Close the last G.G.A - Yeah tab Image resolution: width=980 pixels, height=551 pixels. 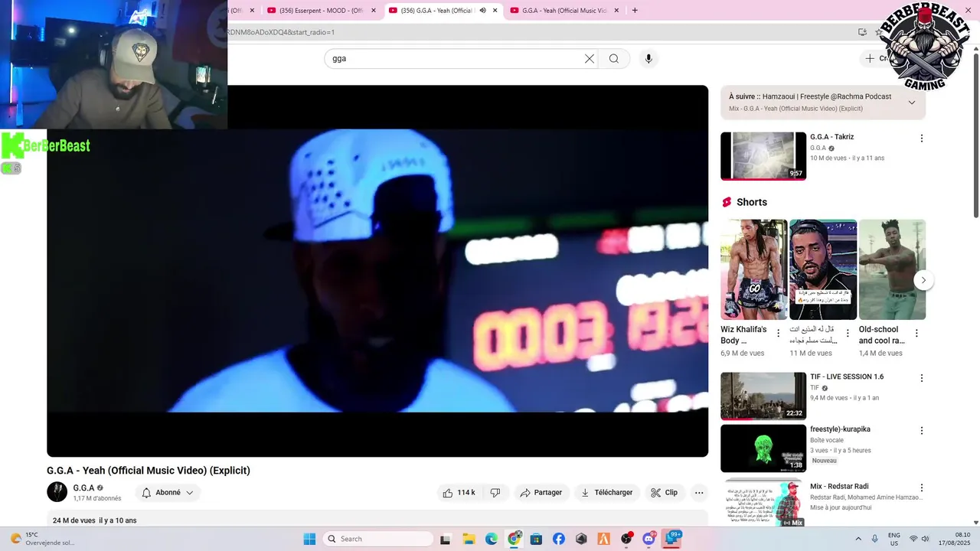point(615,11)
